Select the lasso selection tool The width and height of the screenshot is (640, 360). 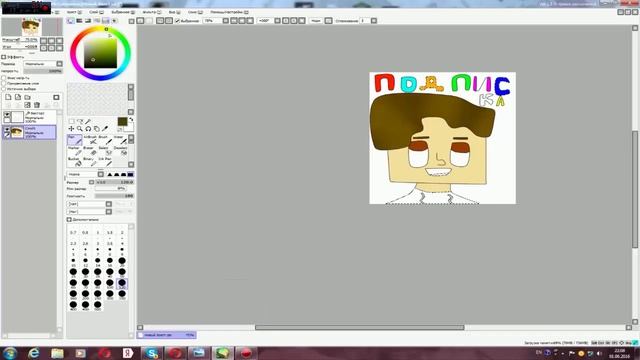point(80,121)
